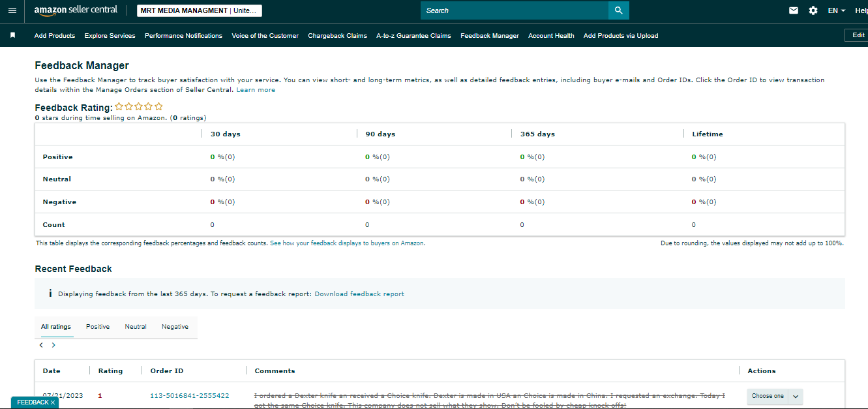868x409 pixels.
Task: Open the hamburger main menu
Action: tap(12, 10)
